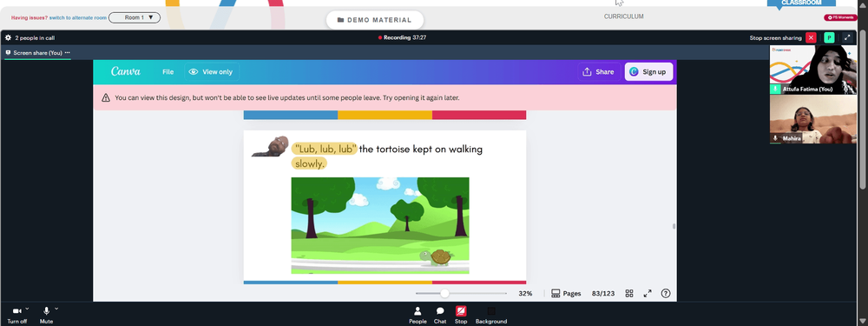Open the Background options
This screenshot has width=868, height=326.
tap(491, 315)
